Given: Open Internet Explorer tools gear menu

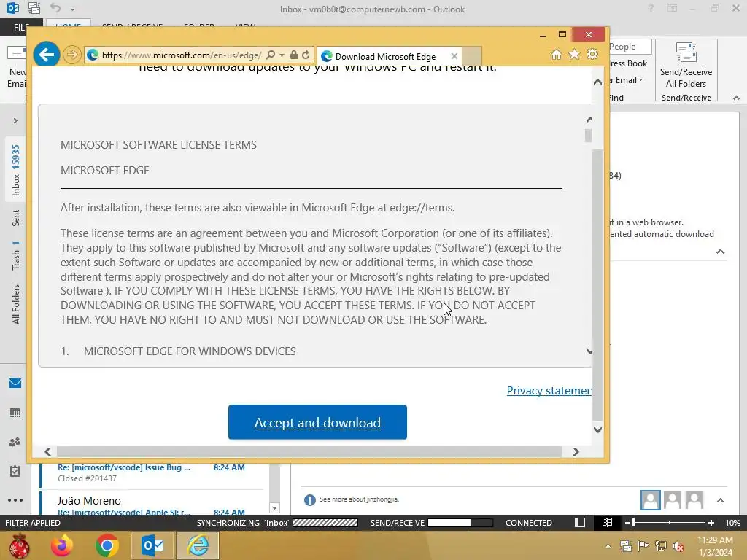Looking at the screenshot, I should click(592, 54).
